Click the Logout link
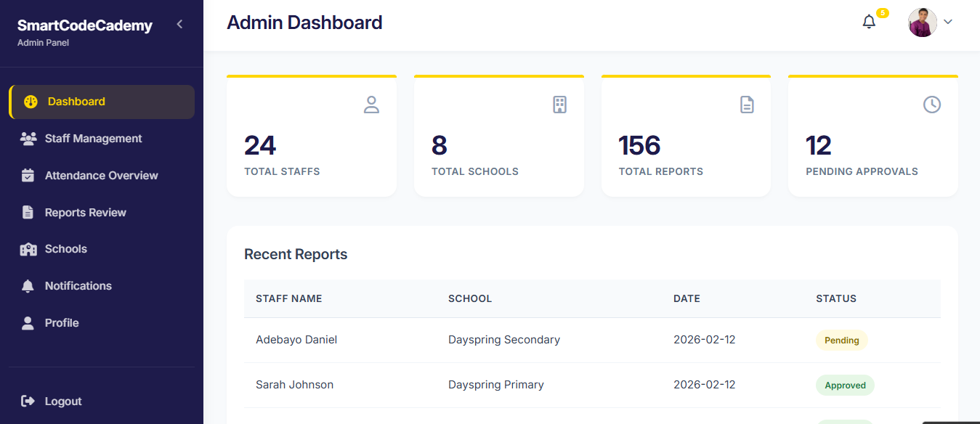 pos(63,401)
